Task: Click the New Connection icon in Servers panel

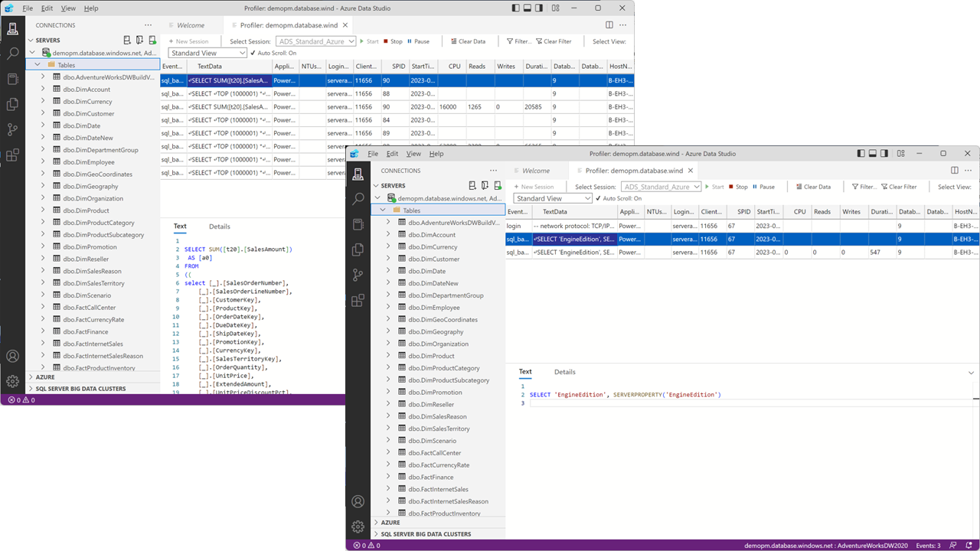Action: [473, 185]
